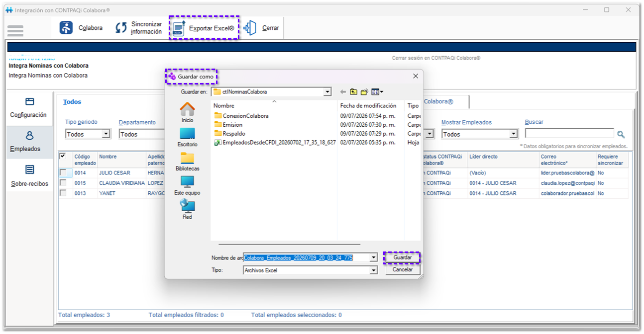Open the hamburger menu icon
The height and width of the screenshot is (334, 644).
[x=15, y=30]
